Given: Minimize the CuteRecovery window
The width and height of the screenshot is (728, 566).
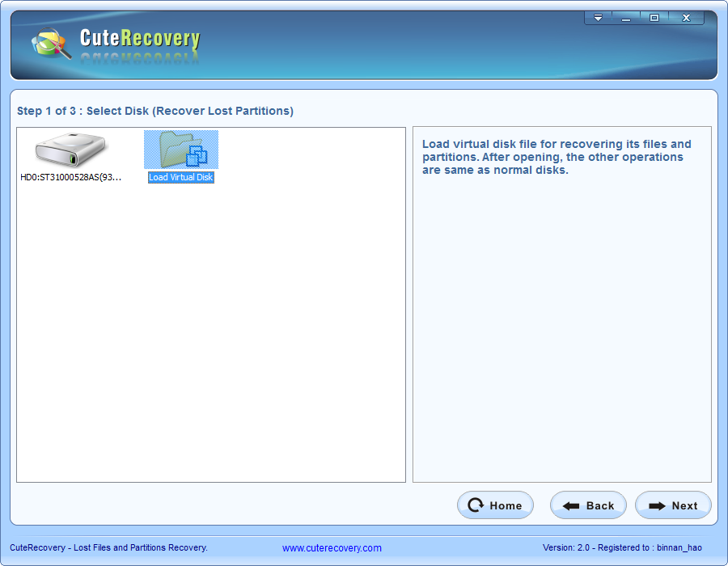Looking at the screenshot, I should (x=626, y=18).
